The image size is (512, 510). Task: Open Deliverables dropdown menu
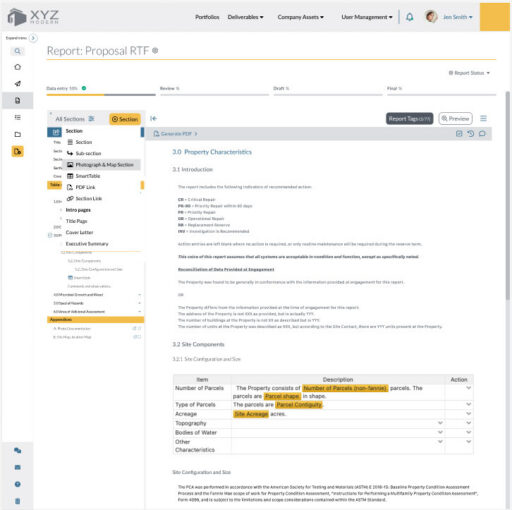point(245,17)
